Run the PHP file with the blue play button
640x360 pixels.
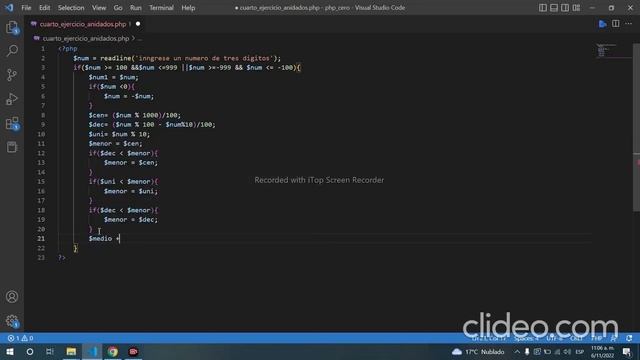click(602, 24)
